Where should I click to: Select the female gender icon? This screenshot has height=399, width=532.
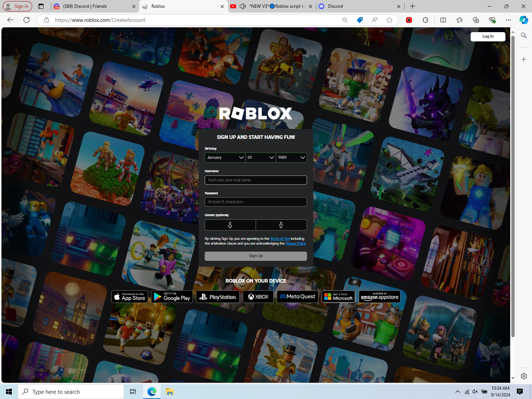tap(230, 225)
